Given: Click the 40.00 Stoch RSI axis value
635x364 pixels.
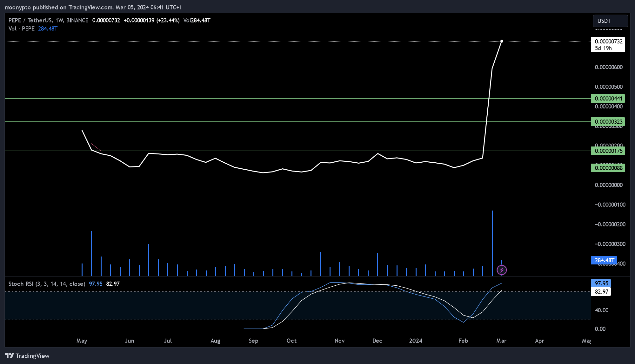Looking at the screenshot, I should pos(602,310).
